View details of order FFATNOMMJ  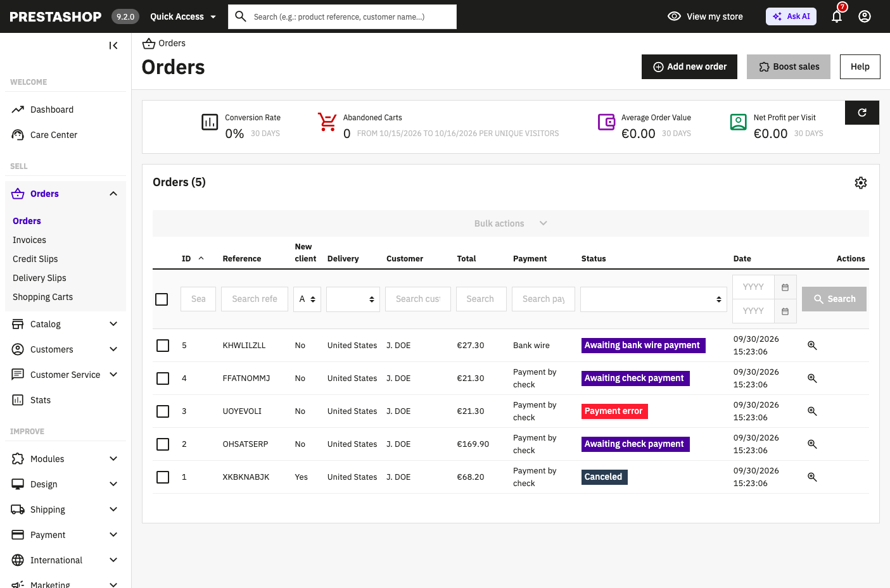pos(812,378)
